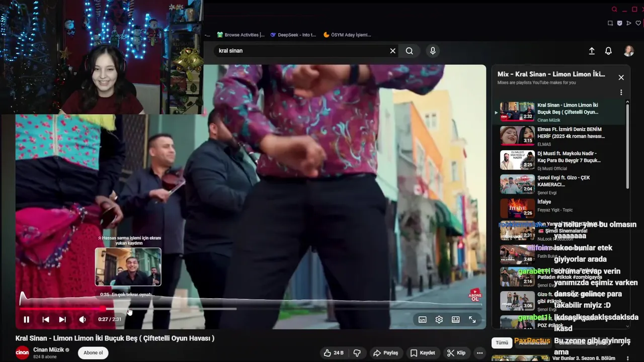The image size is (644, 362).
Task: Open the notifications bell
Action: 608,51
